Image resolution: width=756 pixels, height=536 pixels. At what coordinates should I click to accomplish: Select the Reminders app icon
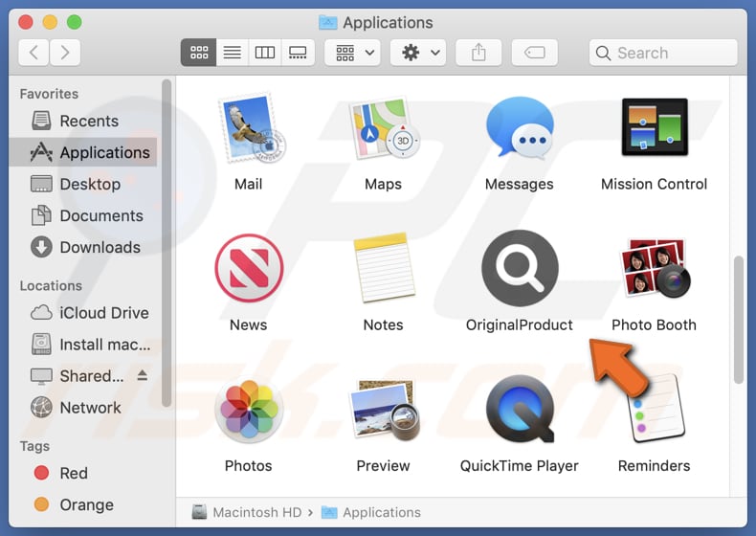pyautogui.click(x=657, y=409)
